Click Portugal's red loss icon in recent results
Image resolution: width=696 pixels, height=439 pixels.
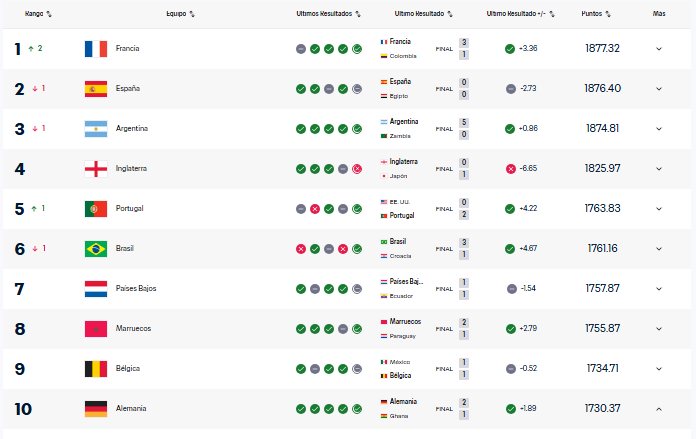[x=315, y=209]
